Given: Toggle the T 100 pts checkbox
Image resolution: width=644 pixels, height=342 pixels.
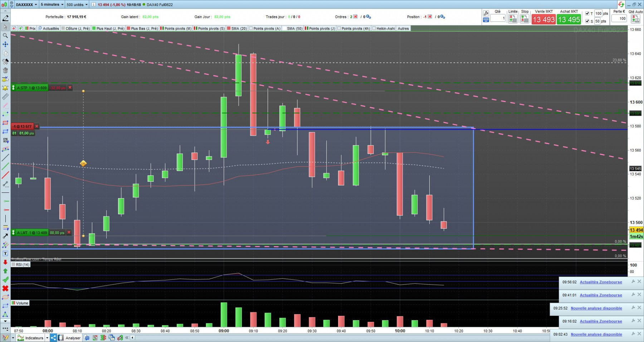Looking at the screenshot, I should [587, 13].
